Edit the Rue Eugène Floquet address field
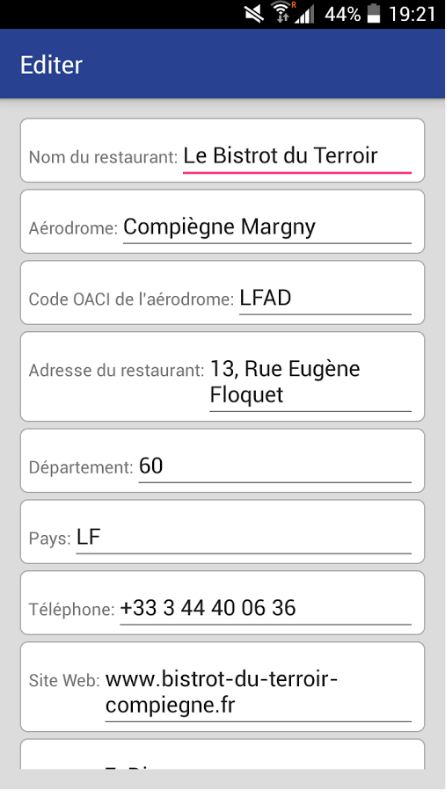447x792 pixels. point(311,382)
